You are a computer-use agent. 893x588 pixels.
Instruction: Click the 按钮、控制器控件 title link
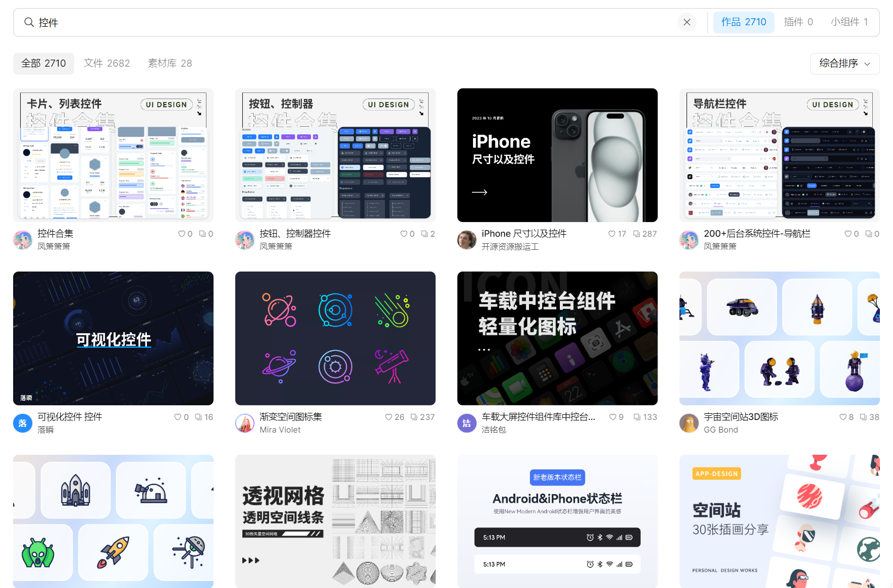tap(295, 234)
